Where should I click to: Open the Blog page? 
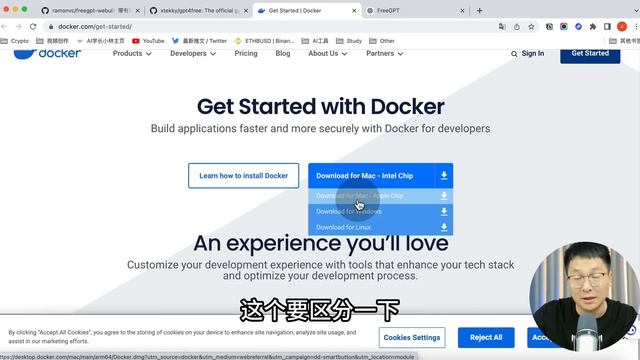[282, 53]
